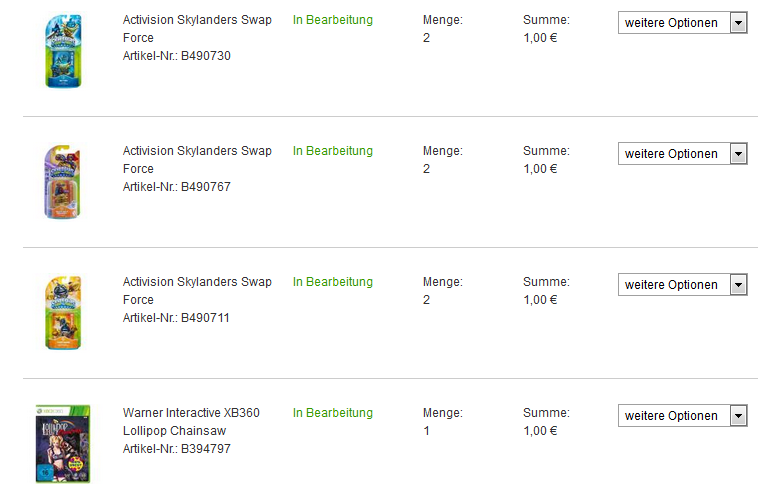
Task: Open 'weitere Optionen' box for article B490711
Action: tap(682, 285)
